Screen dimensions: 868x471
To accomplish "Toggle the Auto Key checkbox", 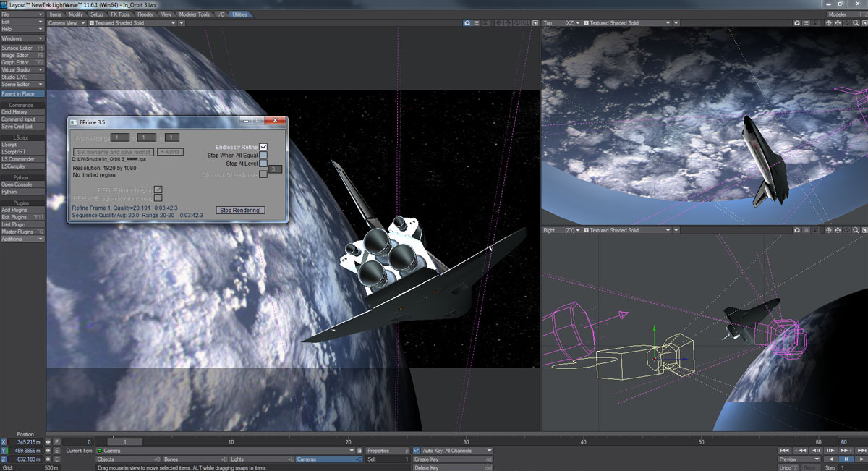I will (416, 451).
